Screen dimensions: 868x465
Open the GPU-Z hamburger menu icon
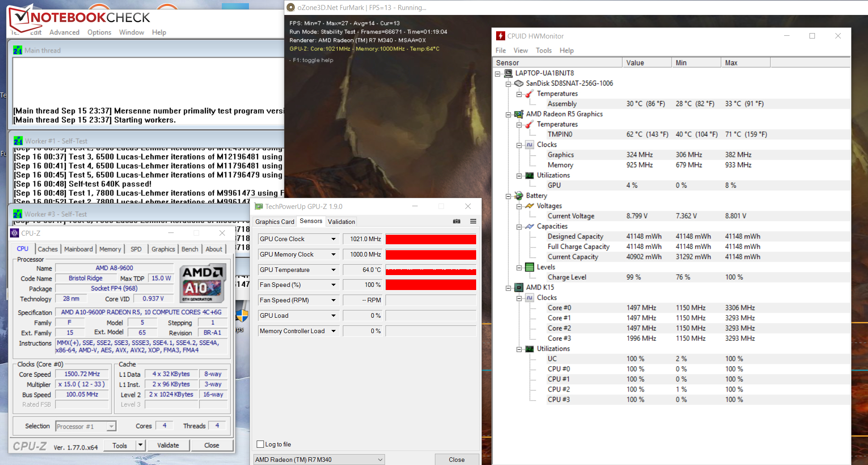473,221
